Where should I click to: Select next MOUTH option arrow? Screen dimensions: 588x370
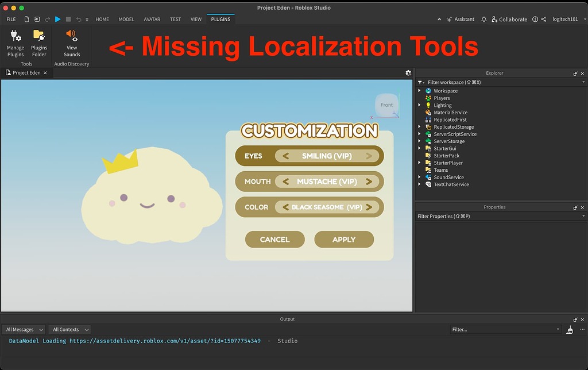(369, 182)
